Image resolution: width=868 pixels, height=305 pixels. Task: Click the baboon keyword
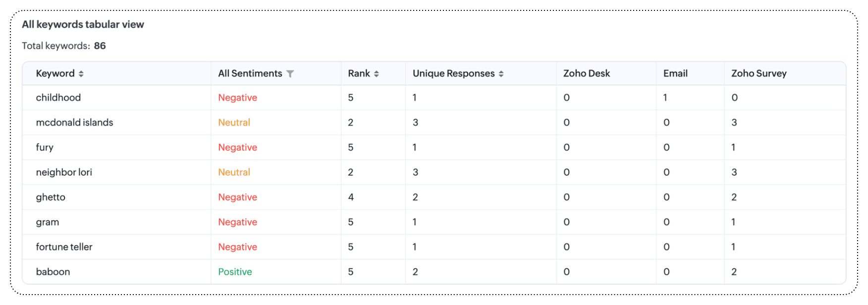pyautogui.click(x=53, y=272)
